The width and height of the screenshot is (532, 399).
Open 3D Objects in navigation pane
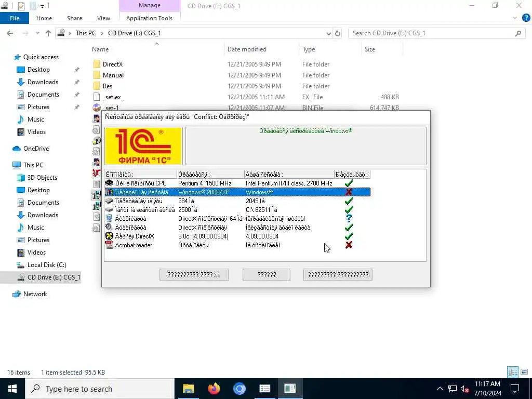[x=42, y=178]
